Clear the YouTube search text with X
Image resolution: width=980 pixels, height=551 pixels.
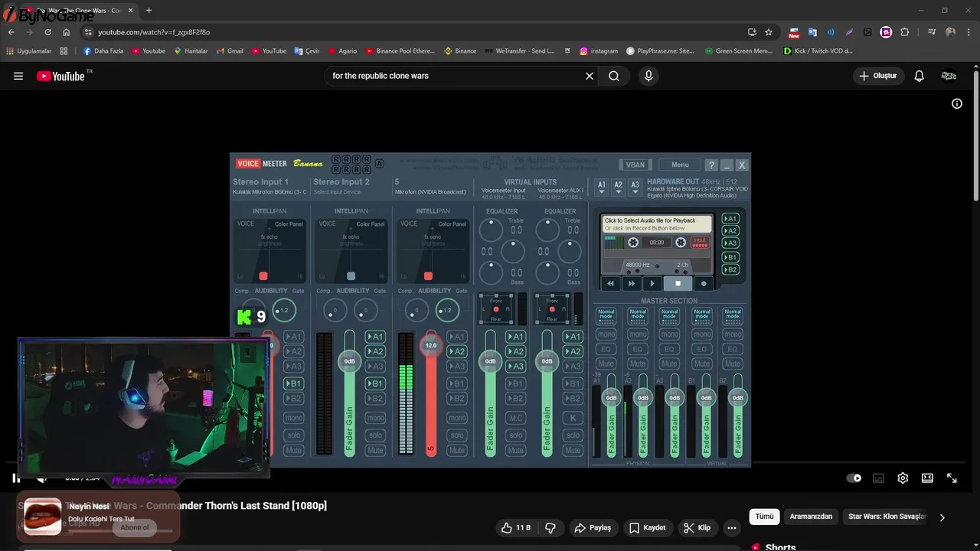590,76
